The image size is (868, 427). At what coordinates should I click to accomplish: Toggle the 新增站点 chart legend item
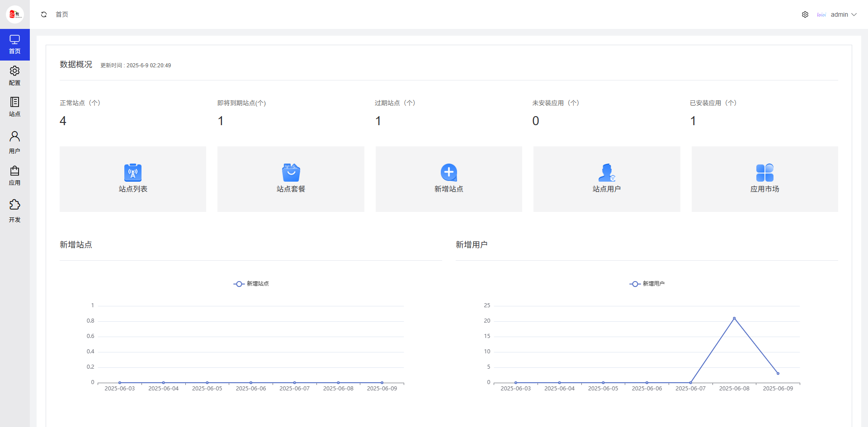(x=251, y=284)
